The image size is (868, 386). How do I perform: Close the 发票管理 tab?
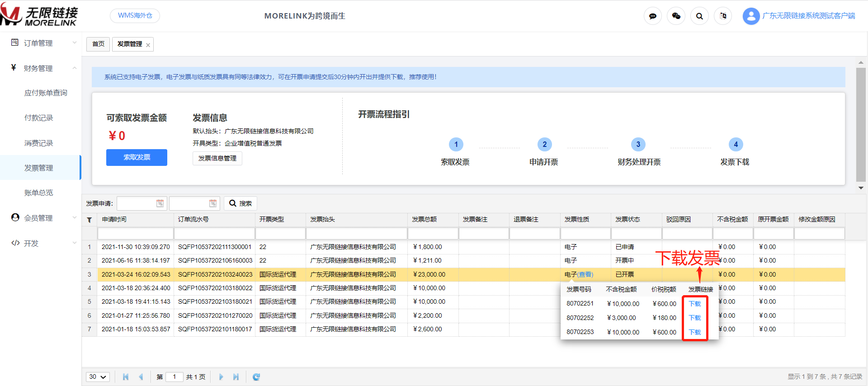[x=148, y=45]
